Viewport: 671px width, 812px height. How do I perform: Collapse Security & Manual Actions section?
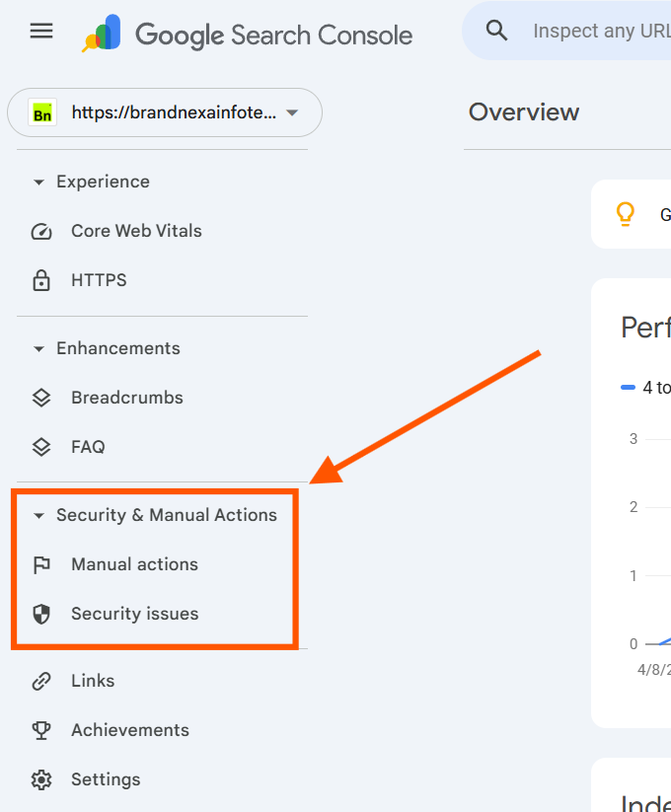coord(38,514)
